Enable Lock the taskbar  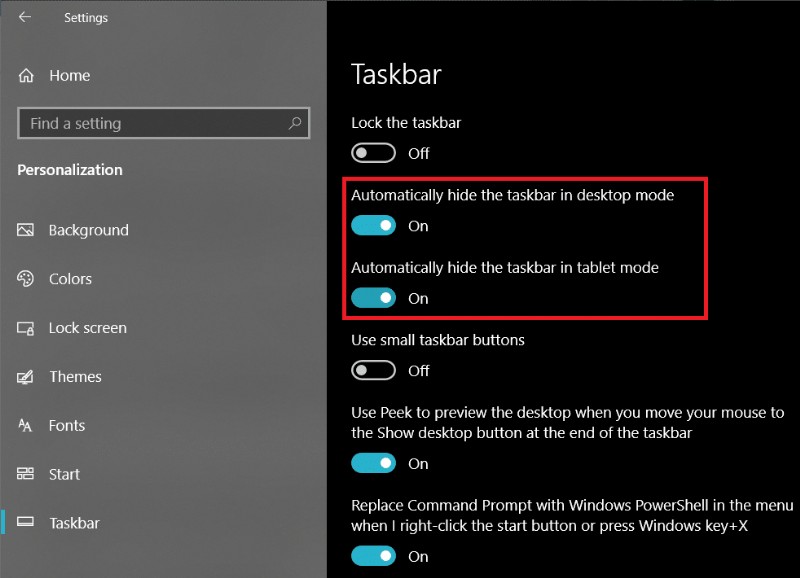(x=373, y=153)
